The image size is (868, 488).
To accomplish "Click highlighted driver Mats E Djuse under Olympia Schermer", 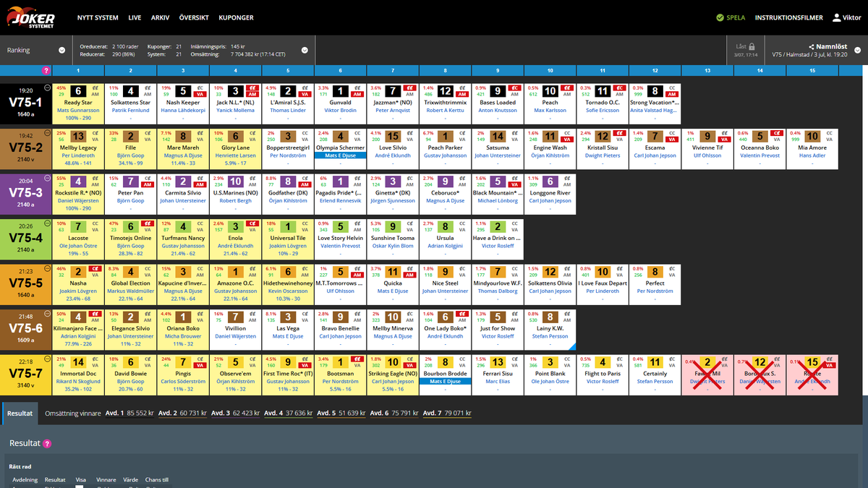I will [341, 155].
